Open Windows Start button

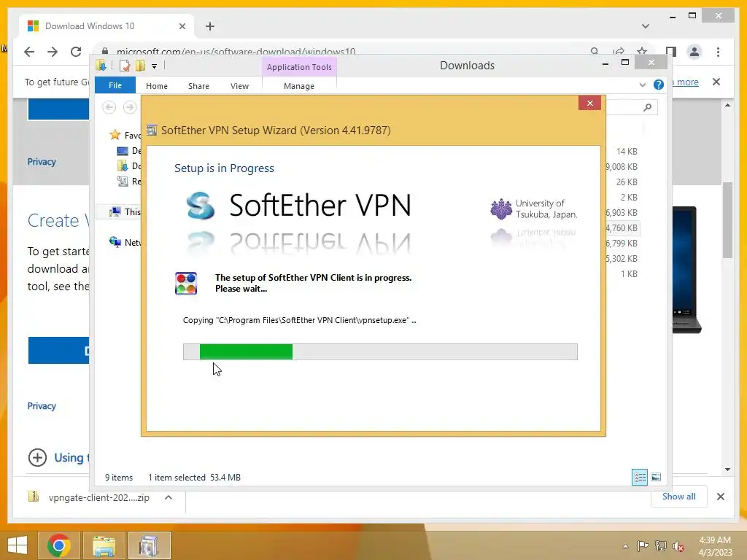coord(18,545)
